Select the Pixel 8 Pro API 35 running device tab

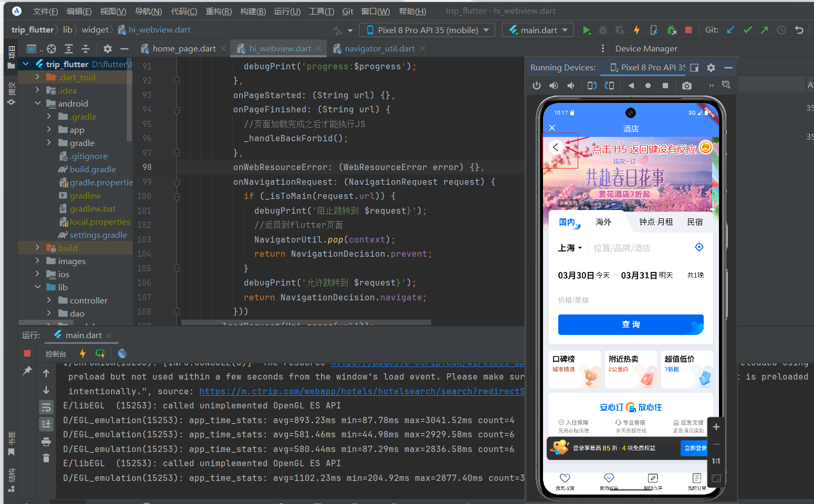(648, 67)
